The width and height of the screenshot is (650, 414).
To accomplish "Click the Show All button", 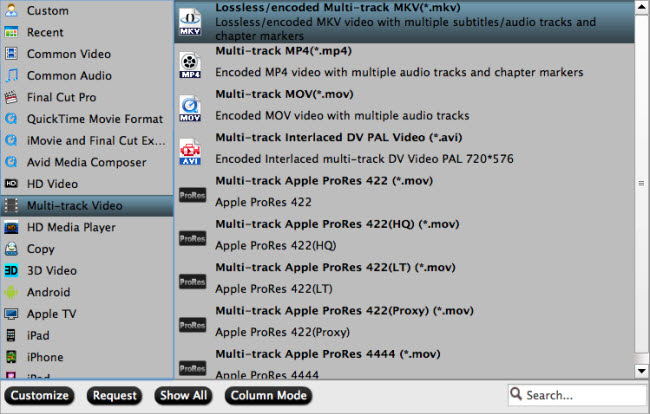I will tap(183, 395).
